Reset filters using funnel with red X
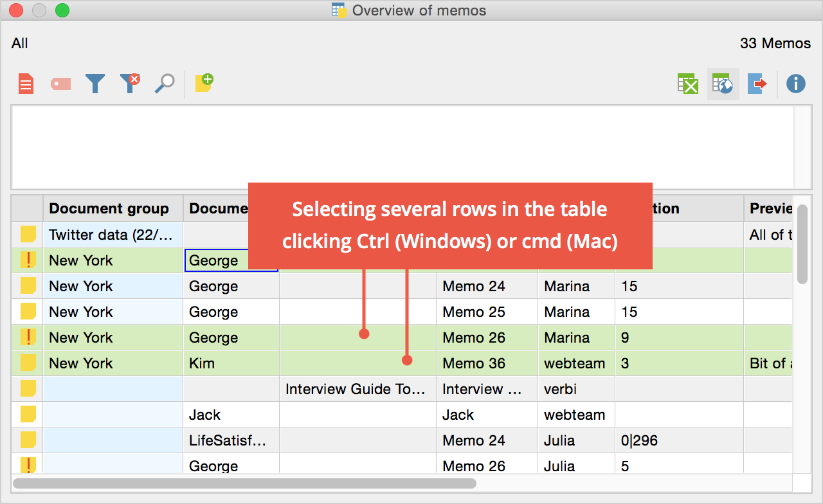The width and height of the screenshot is (823, 504). [130, 84]
